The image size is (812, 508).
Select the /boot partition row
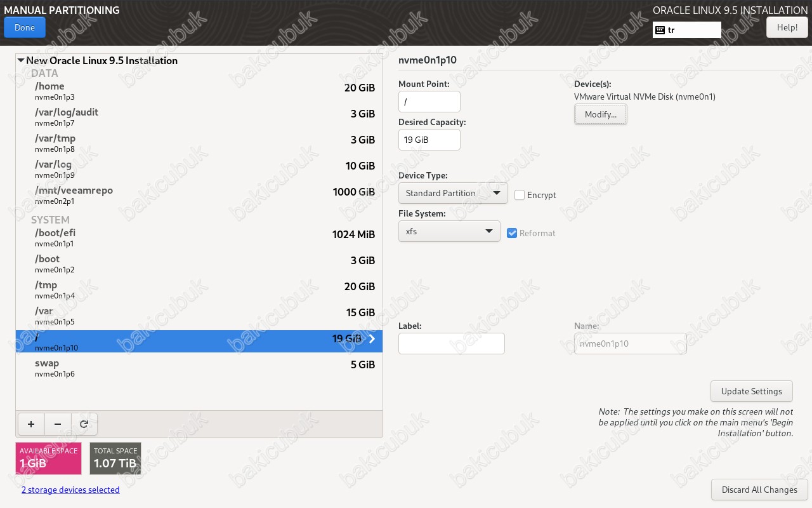(199, 264)
